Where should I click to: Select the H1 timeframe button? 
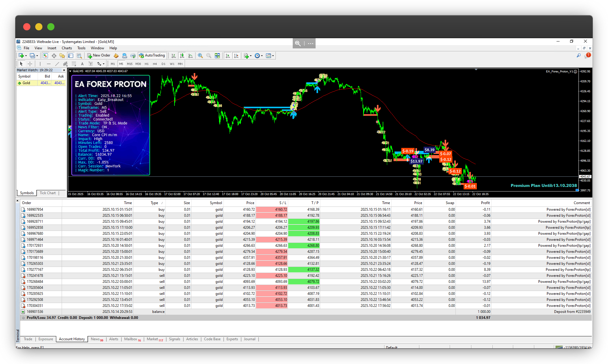[147, 64]
